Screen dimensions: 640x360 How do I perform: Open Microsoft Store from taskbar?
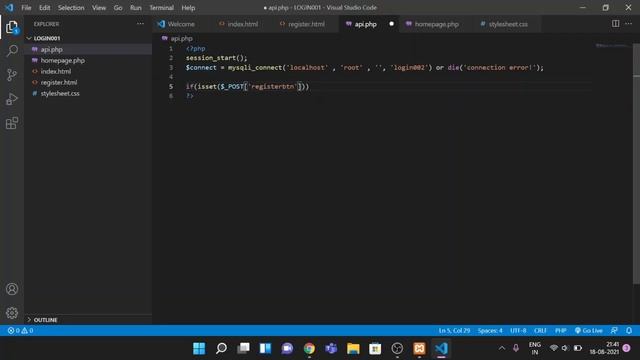tap(375, 348)
